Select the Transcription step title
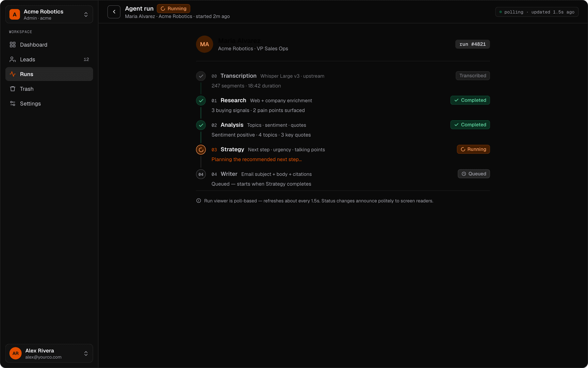 coord(238,76)
